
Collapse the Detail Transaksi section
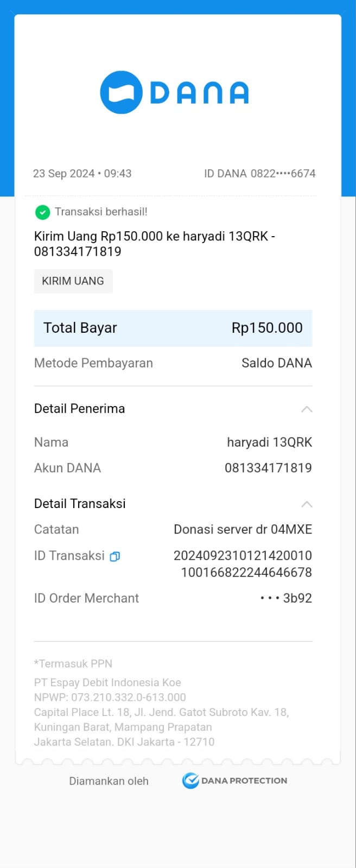pos(307,504)
